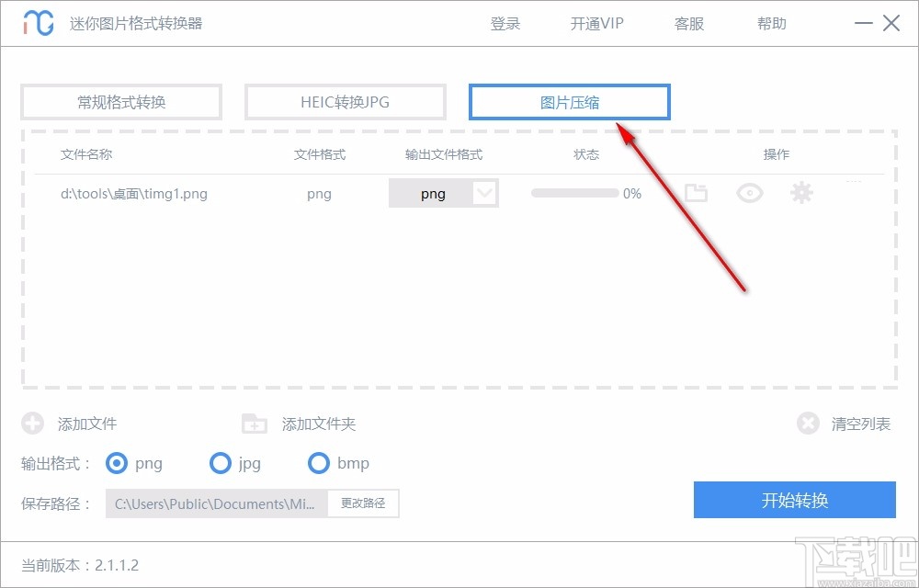Click the 清空列表 clear icon
Image resolution: width=919 pixels, height=588 pixels.
click(x=808, y=424)
